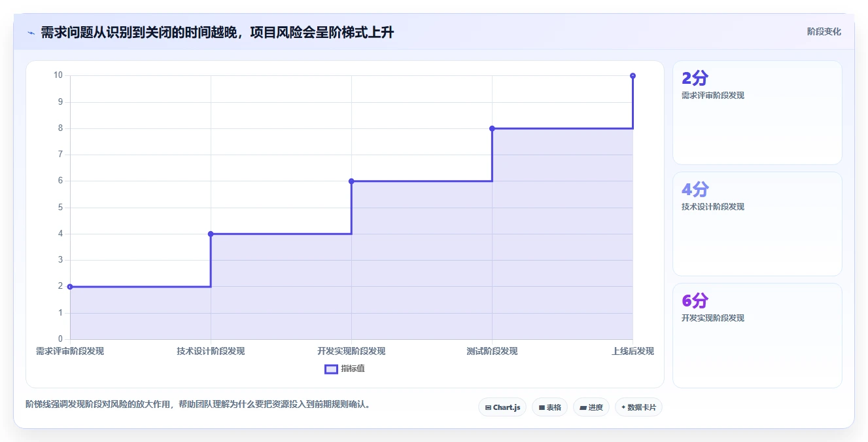Click the x-axis label 需求评审阶段发现
868x442 pixels.
pyautogui.click(x=70, y=351)
